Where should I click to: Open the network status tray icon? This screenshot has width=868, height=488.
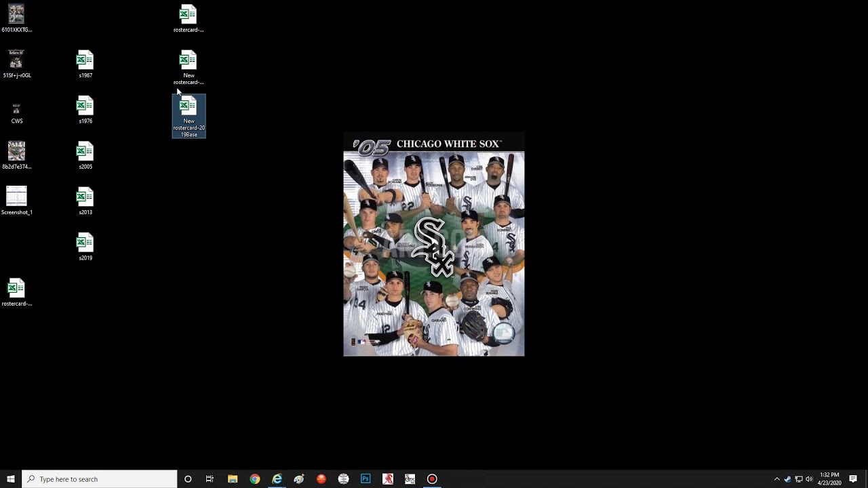click(798, 479)
